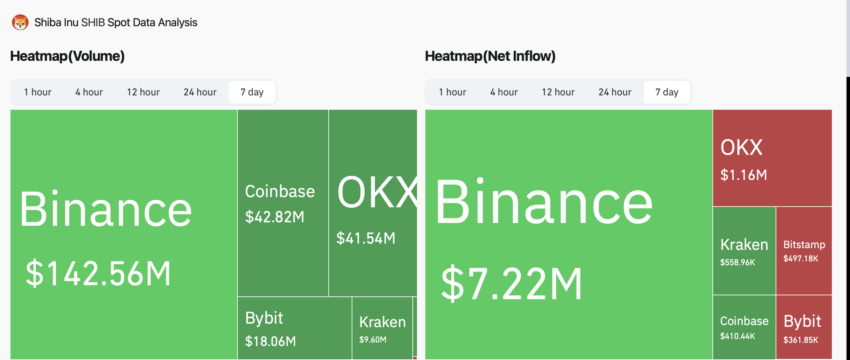This screenshot has width=850, height=360.
Task: Select 1 hour tab in Net Inflow heatmap
Action: 452,92
